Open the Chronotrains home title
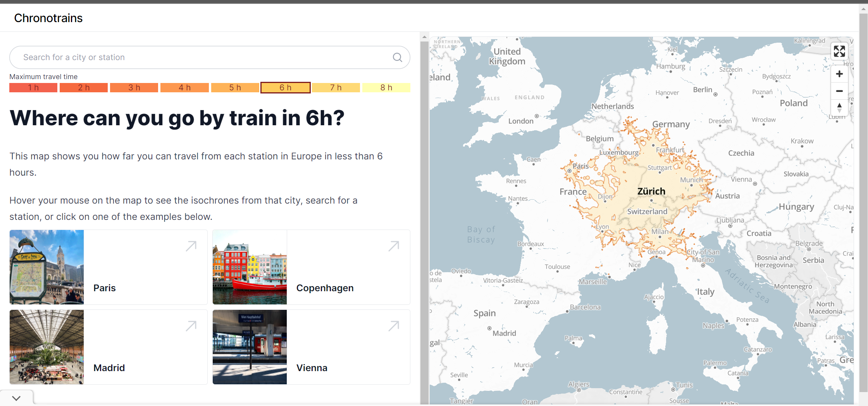This screenshot has width=868, height=406. (x=48, y=18)
